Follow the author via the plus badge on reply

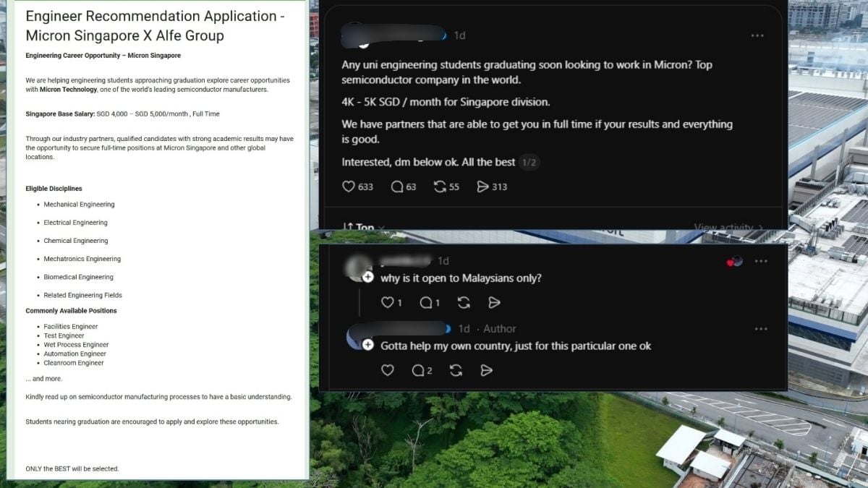point(368,345)
